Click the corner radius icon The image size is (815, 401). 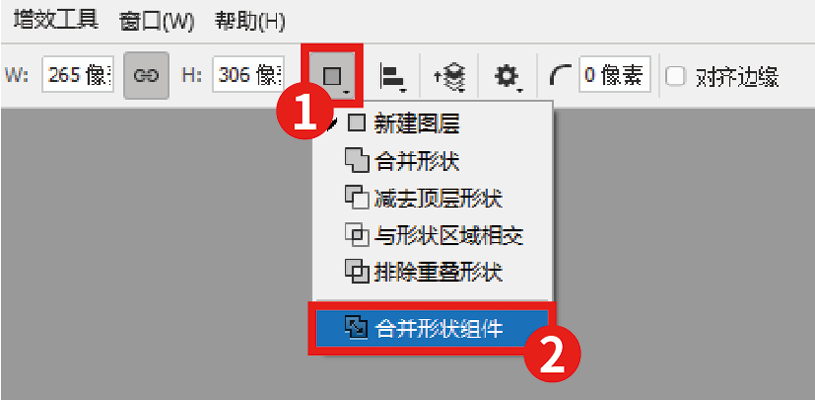[x=560, y=76]
